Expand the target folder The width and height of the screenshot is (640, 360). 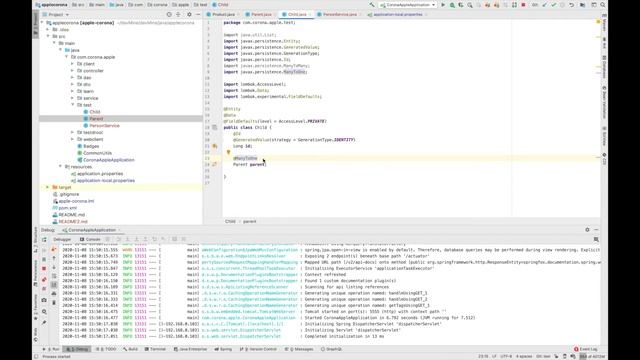pos(48,187)
